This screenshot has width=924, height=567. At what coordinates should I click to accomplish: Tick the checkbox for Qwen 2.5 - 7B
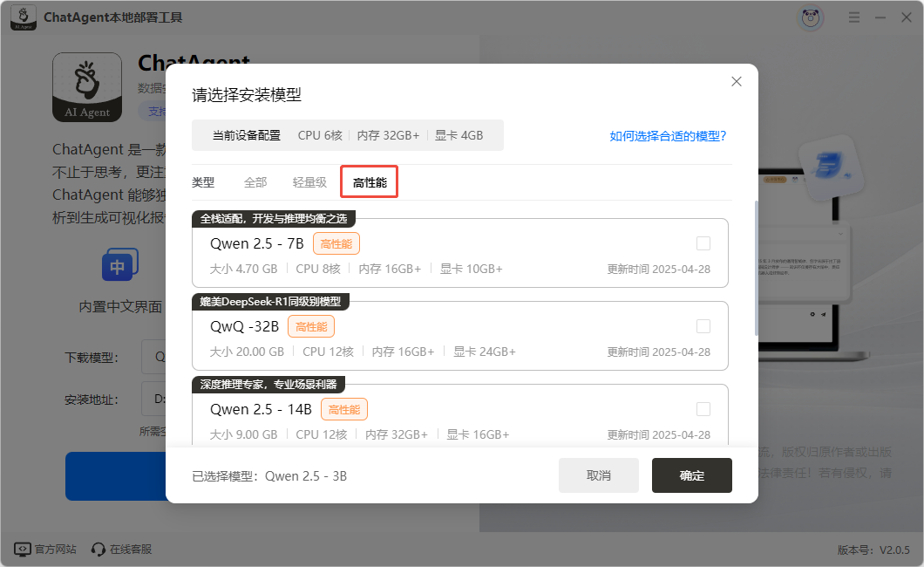pos(703,243)
